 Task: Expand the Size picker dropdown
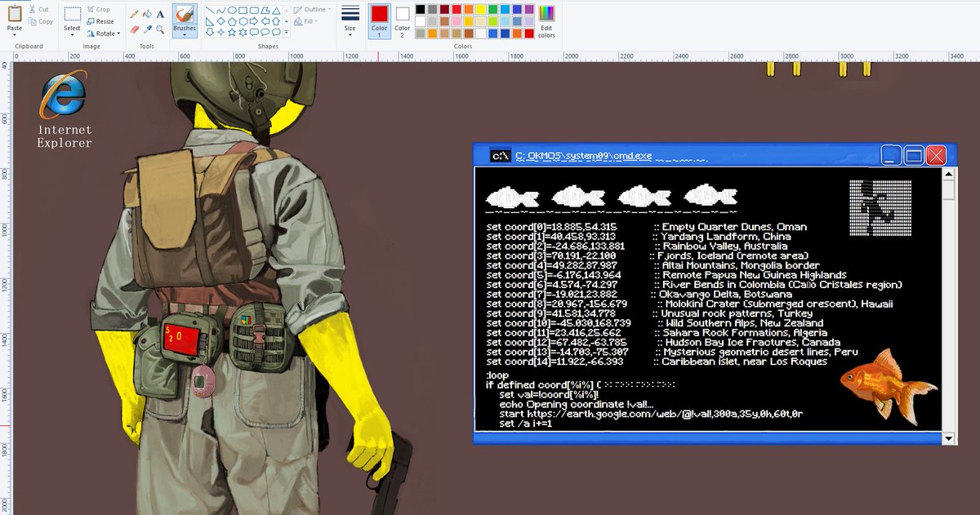350,35
